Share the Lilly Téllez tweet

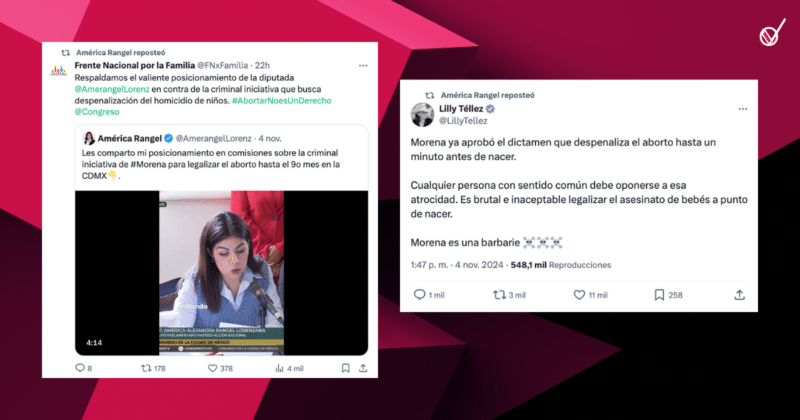(x=739, y=295)
